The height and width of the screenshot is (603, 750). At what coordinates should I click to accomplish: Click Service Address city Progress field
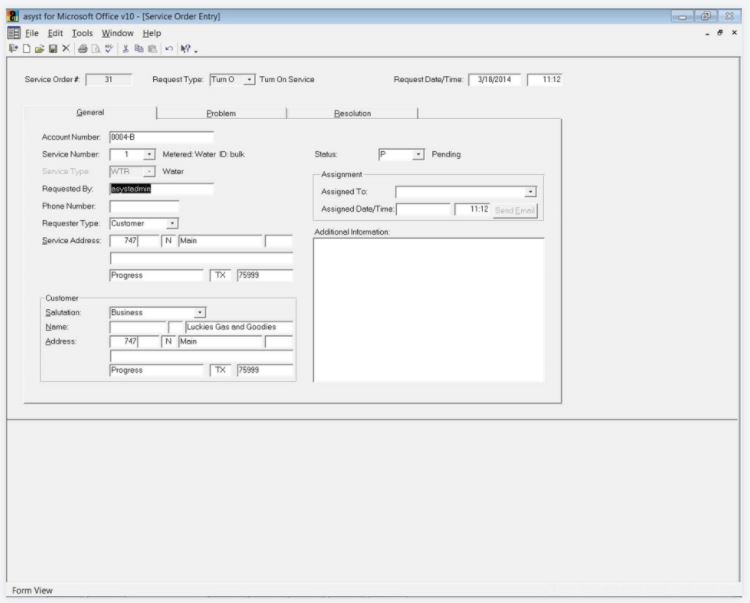point(156,275)
